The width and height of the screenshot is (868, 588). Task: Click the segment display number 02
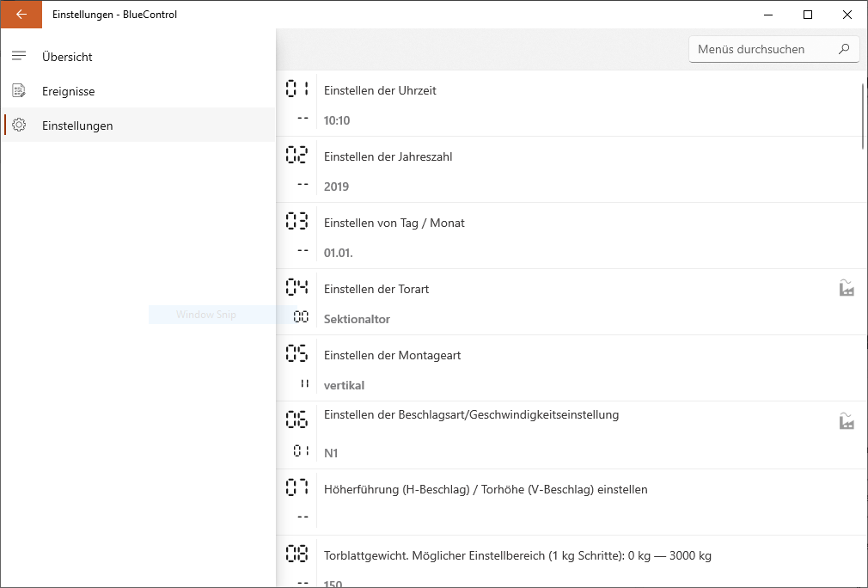pyautogui.click(x=296, y=155)
